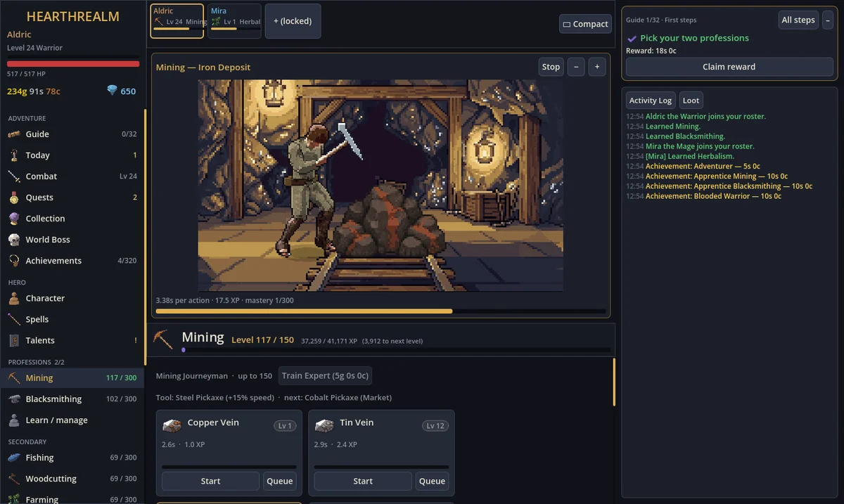Click log entry Learned Blacksmithing
The width and height of the screenshot is (844, 504).
click(685, 136)
